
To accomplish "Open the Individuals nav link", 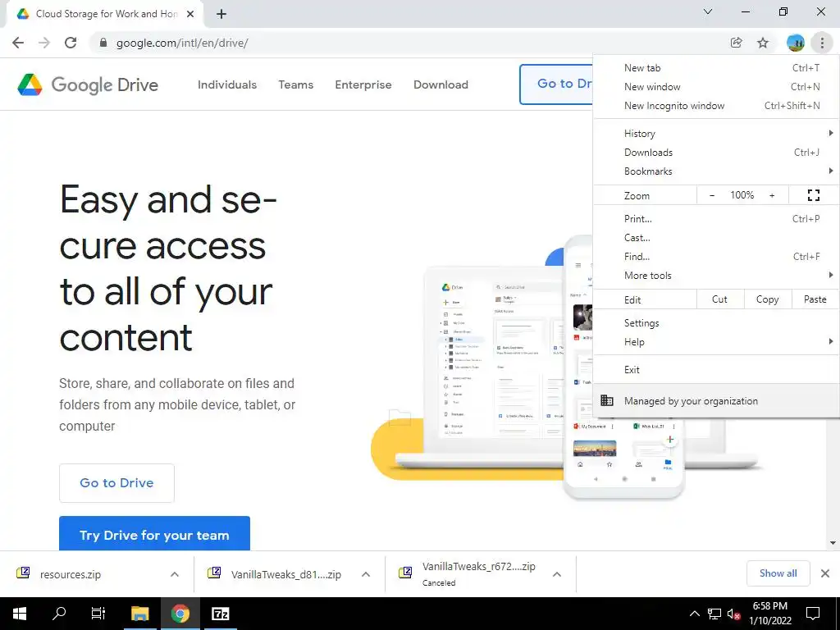I will (227, 84).
